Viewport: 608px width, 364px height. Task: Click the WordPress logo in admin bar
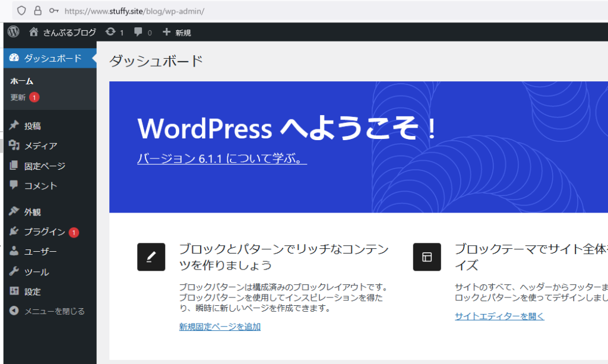13,32
